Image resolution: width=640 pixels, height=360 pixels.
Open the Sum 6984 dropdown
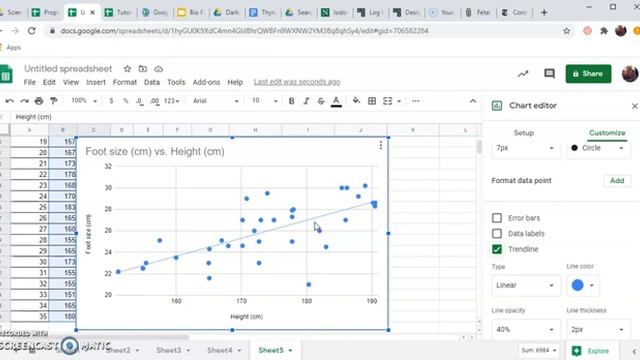click(539, 351)
